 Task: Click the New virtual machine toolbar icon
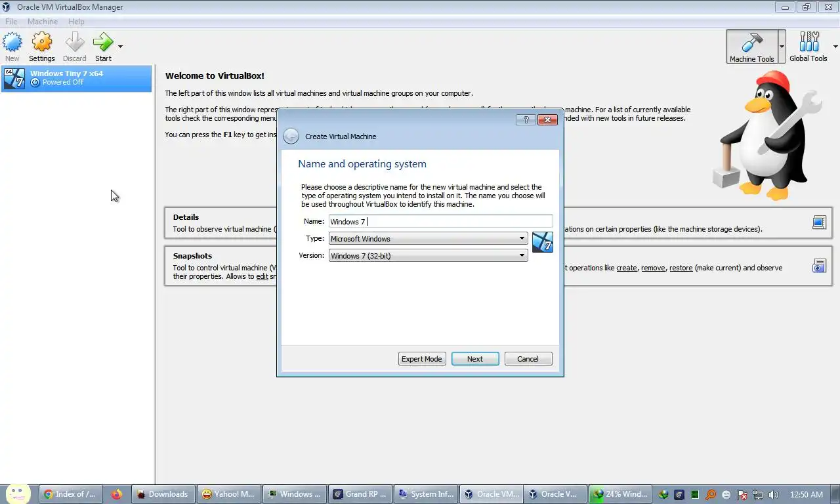coord(12,47)
